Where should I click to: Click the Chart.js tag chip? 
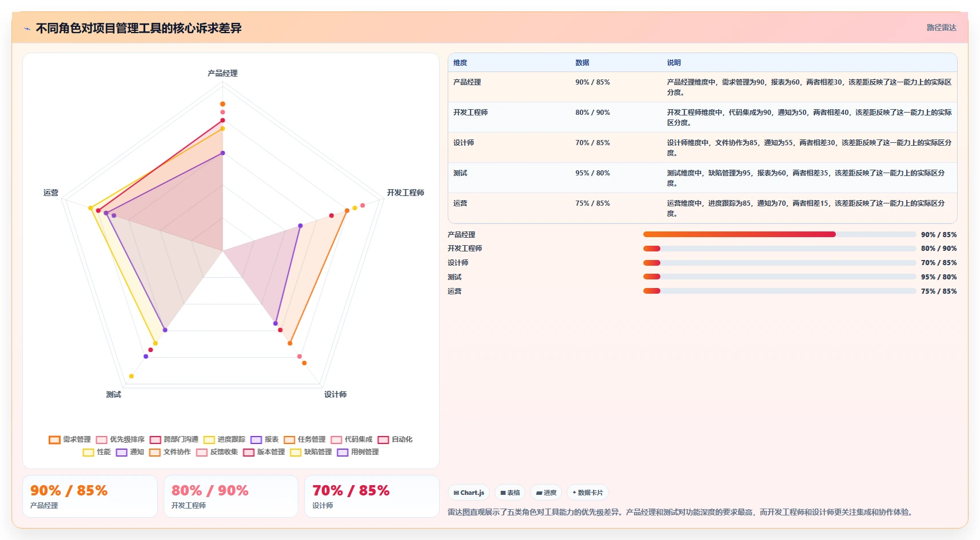[x=468, y=493]
